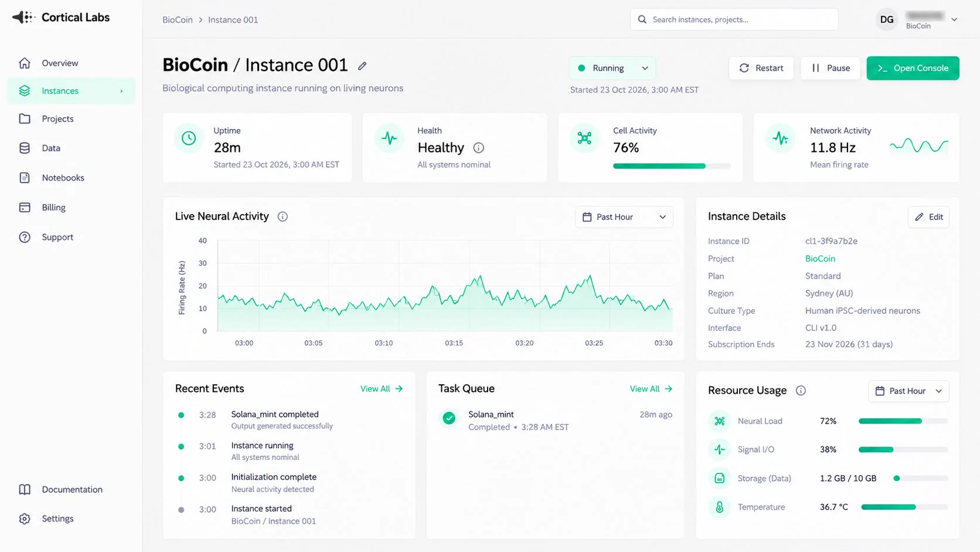Viewport: 980px width, 552px height.
Task: Click the Storage (Data) icon
Action: tap(720, 478)
